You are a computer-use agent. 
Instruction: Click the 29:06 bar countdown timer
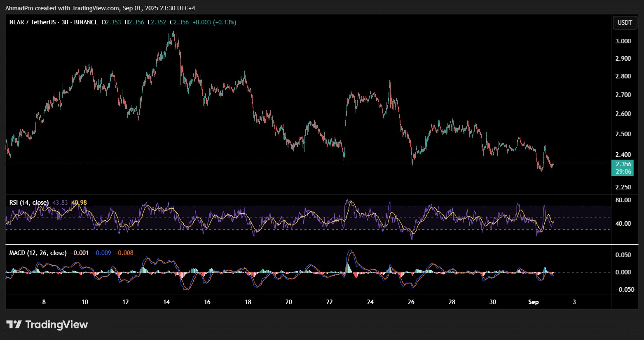tap(623, 172)
